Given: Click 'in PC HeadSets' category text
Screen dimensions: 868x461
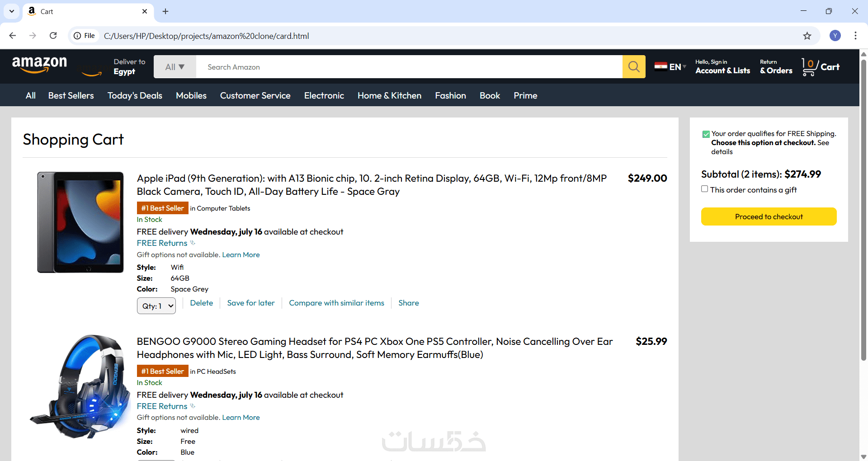Looking at the screenshot, I should click(x=213, y=372).
